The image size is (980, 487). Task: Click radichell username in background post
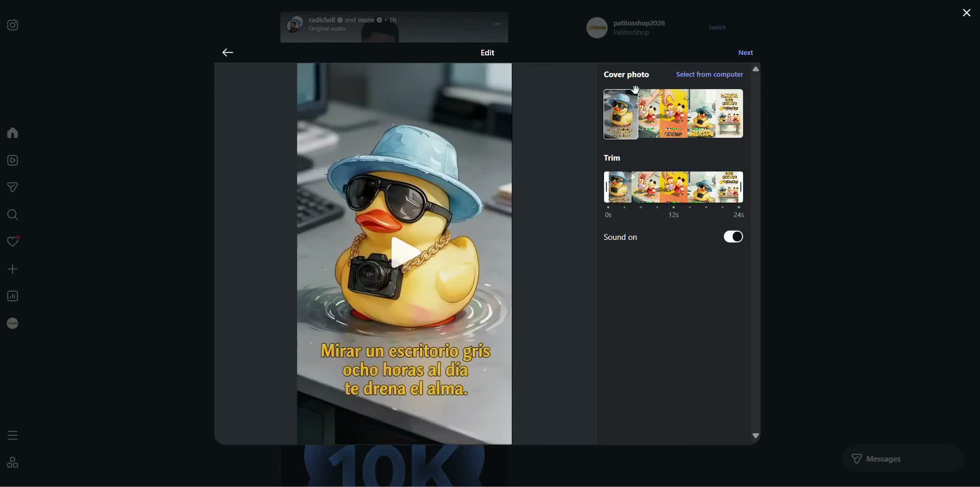[x=322, y=20]
